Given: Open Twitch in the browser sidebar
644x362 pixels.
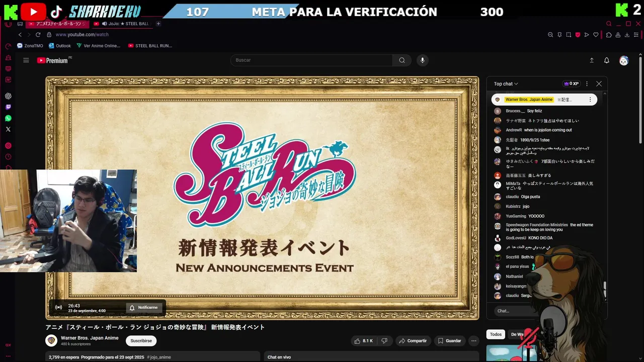Looking at the screenshot, I should tap(8, 107).
